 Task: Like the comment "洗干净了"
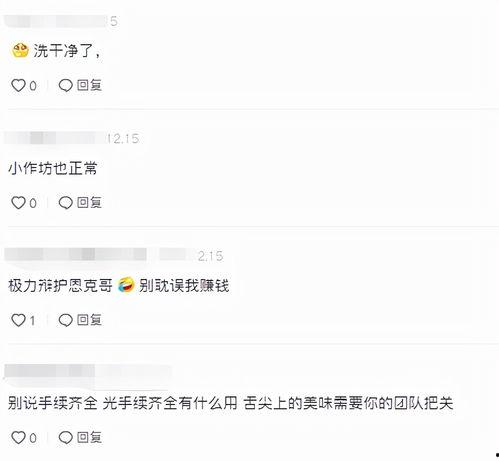click(18, 86)
